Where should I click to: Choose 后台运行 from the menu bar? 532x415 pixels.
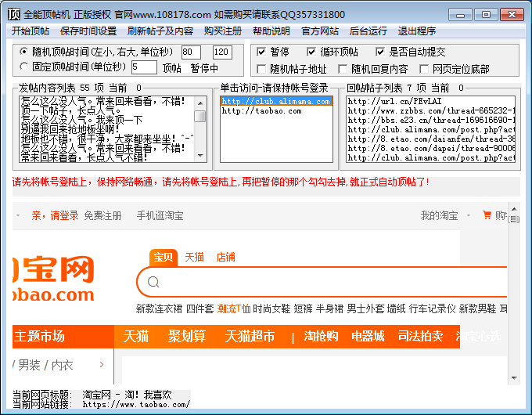point(368,31)
